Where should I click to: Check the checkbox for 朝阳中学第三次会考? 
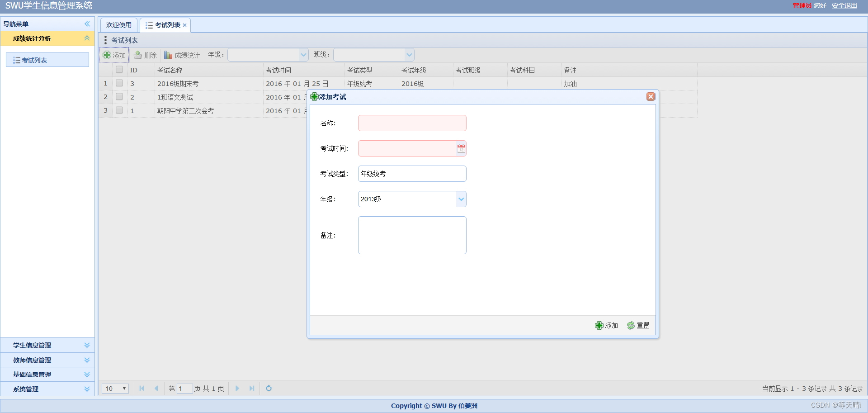point(119,110)
